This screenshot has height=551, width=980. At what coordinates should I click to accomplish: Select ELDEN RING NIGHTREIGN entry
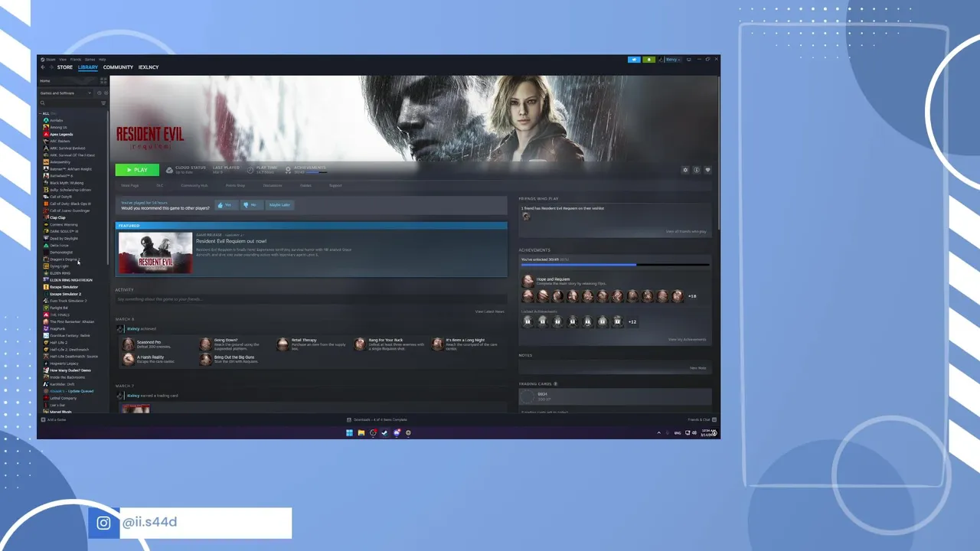[71, 280]
